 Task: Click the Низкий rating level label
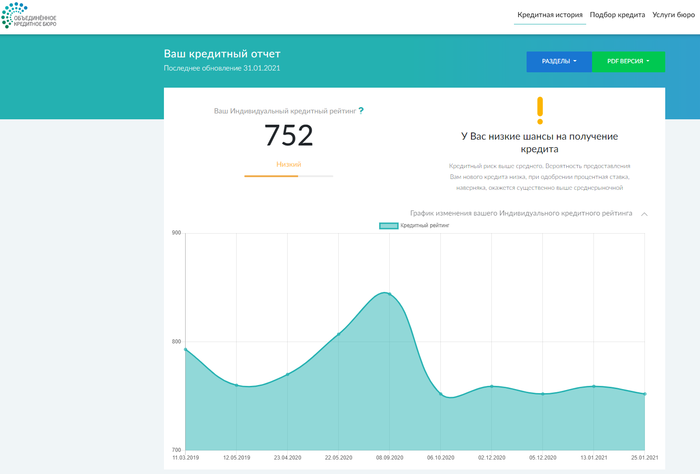[288, 164]
